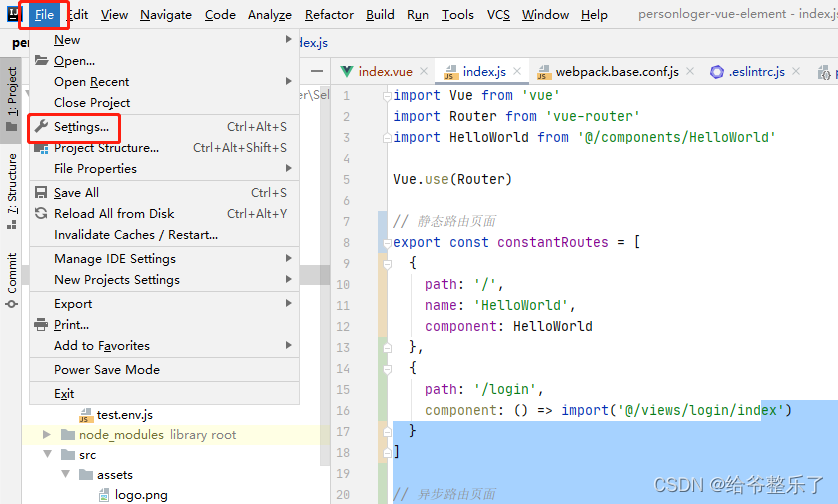The image size is (838, 504).
Task: Choose Invalidate Caches / Restart...
Action: [164, 235]
